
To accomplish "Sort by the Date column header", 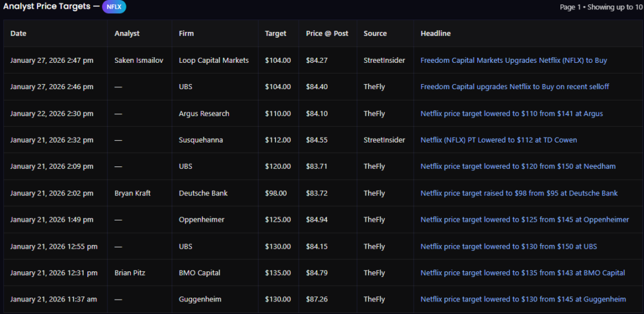I will tap(18, 33).
